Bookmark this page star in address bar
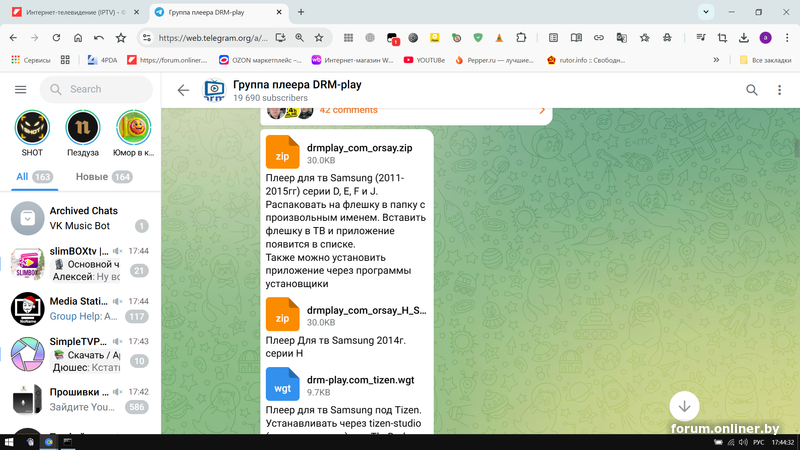 pyautogui.click(x=319, y=38)
